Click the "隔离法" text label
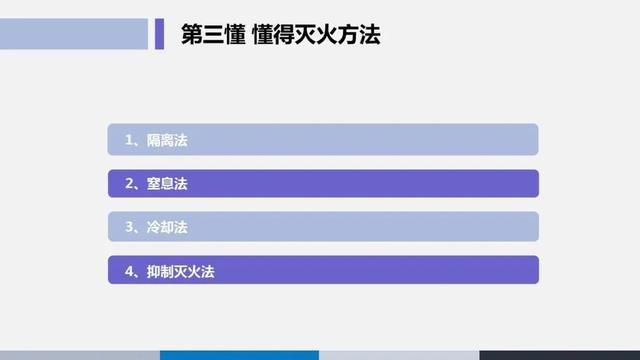The image size is (640, 360). [167, 140]
